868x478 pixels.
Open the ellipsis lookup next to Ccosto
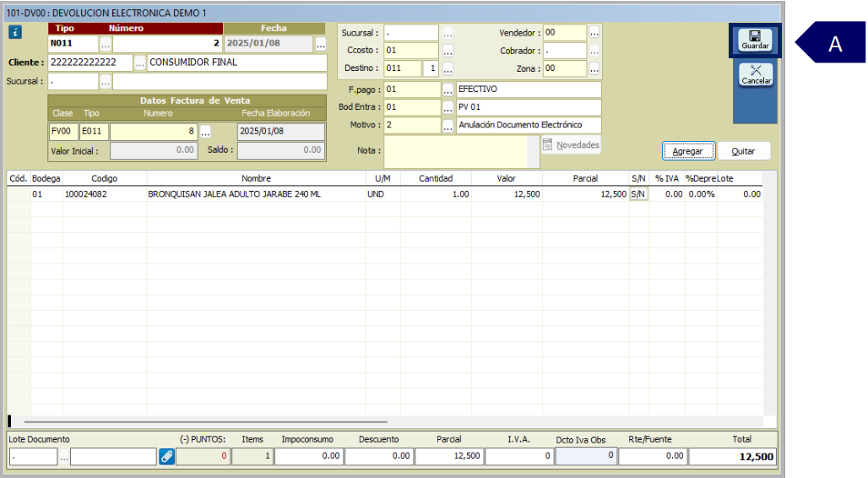click(x=448, y=51)
